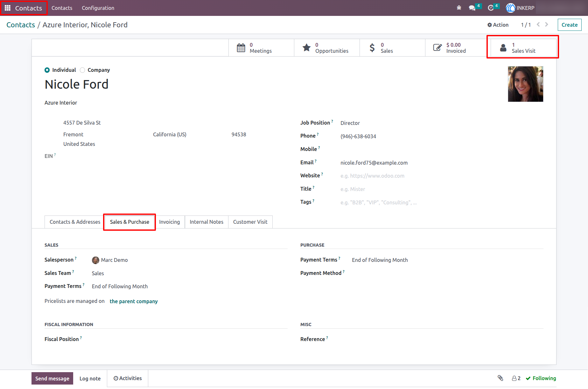Select the Company radio button
The image size is (588, 389).
pos(82,70)
